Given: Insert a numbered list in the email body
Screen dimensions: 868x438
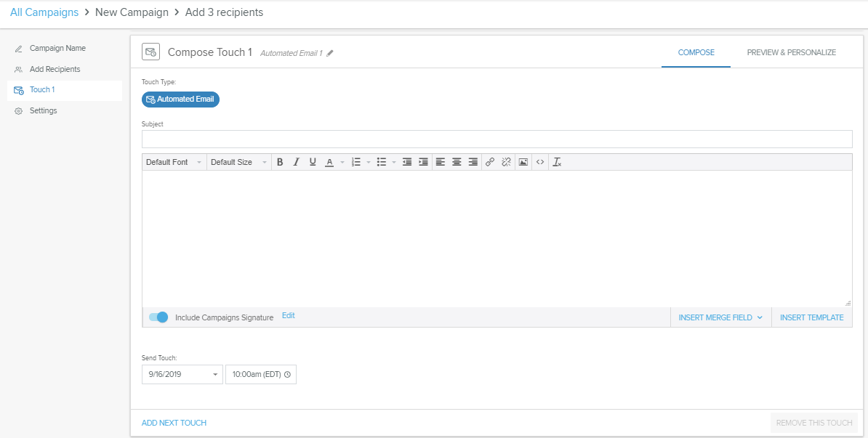Looking at the screenshot, I should (356, 162).
